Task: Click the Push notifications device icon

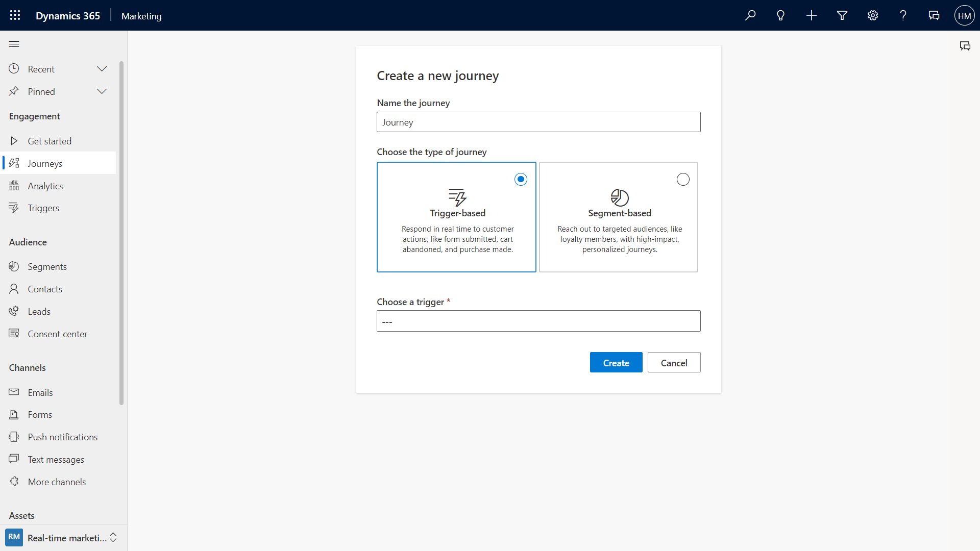Action: pos(14,437)
